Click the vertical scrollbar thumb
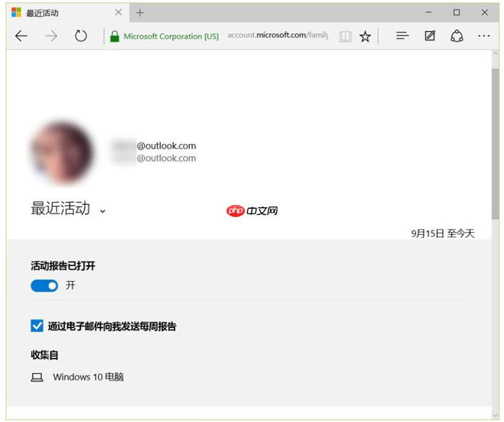Image resolution: width=504 pixels, height=422 pixels. tap(495, 144)
